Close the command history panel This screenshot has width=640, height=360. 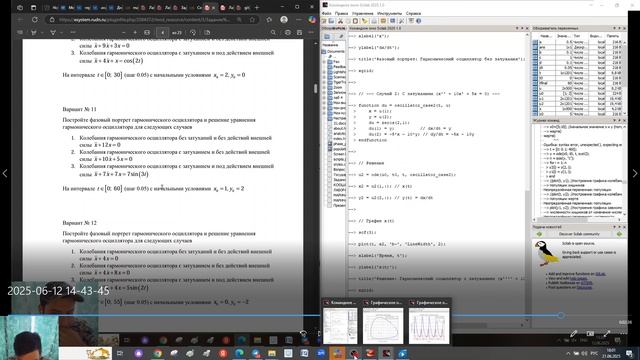pos(624,120)
